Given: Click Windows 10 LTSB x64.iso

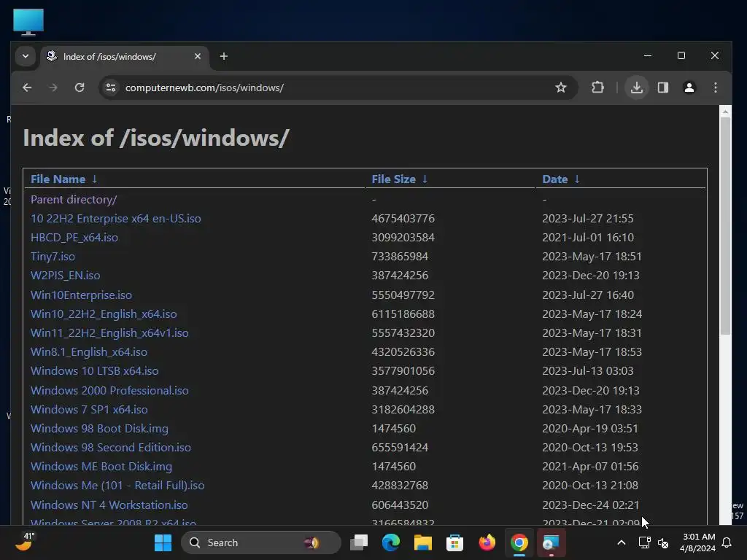Looking at the screenshot, I should (94, 371).
